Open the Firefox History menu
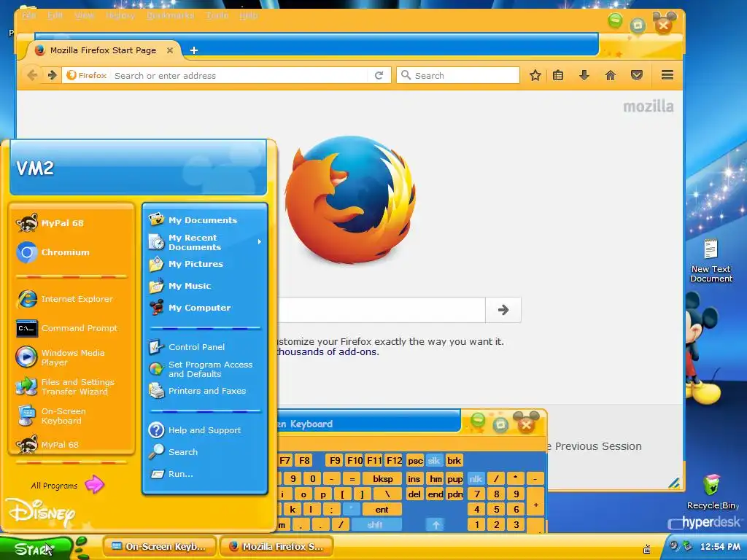The image size is (747, 560). pos(120,15)
